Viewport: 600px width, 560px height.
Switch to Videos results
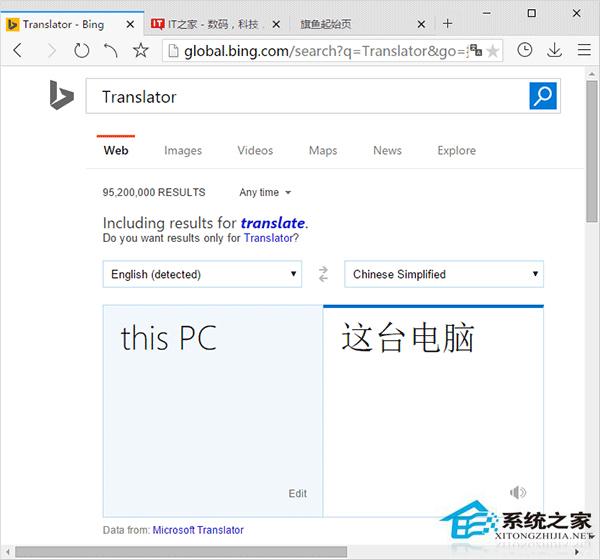coord(255,150)
